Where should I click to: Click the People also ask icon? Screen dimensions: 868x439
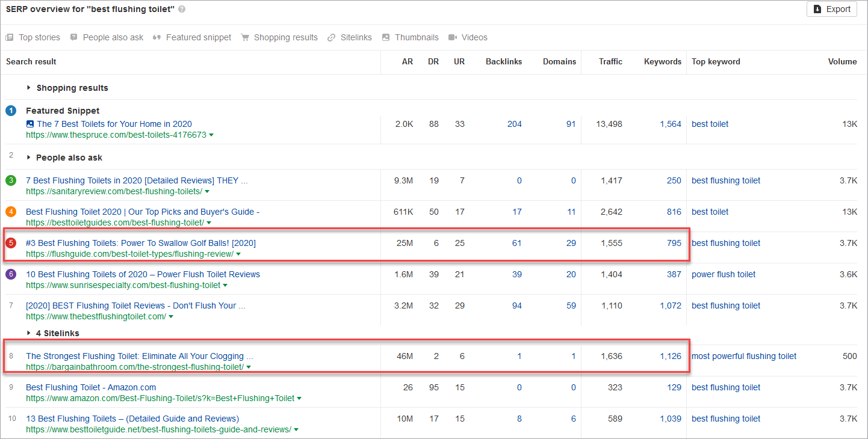74,37
